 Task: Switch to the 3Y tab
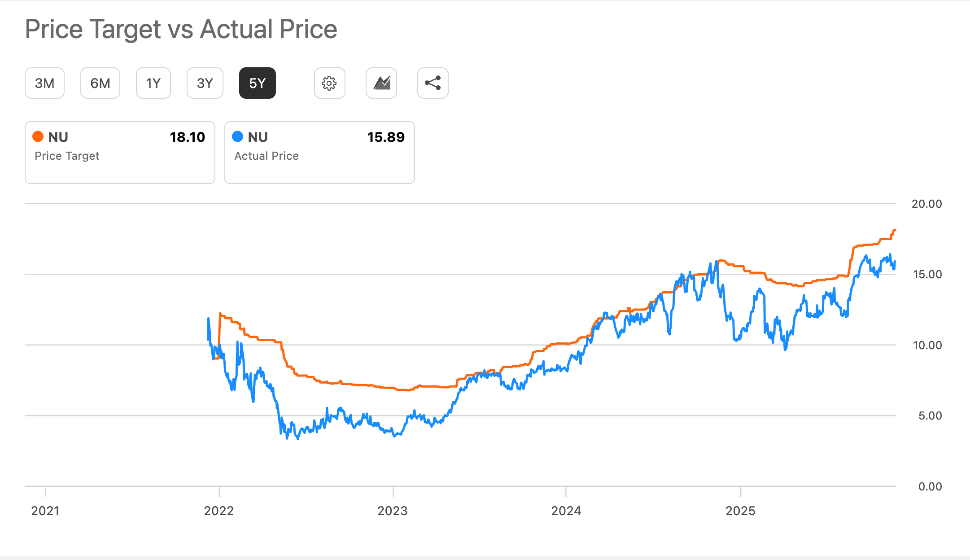pos(205,83)
